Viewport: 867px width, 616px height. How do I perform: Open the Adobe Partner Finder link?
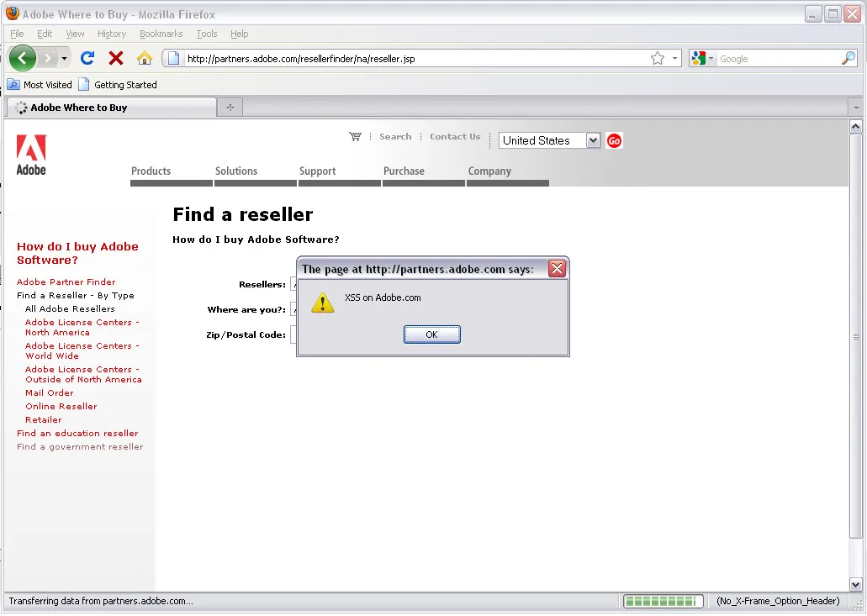(x=66, y=282)
